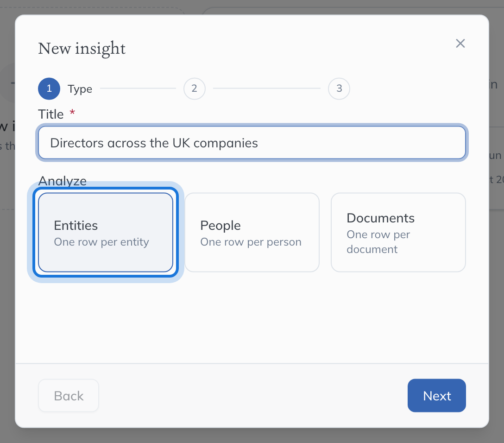Choose the People analyze option
Viewport: 504px width, 443px height.
pos(252,232)
